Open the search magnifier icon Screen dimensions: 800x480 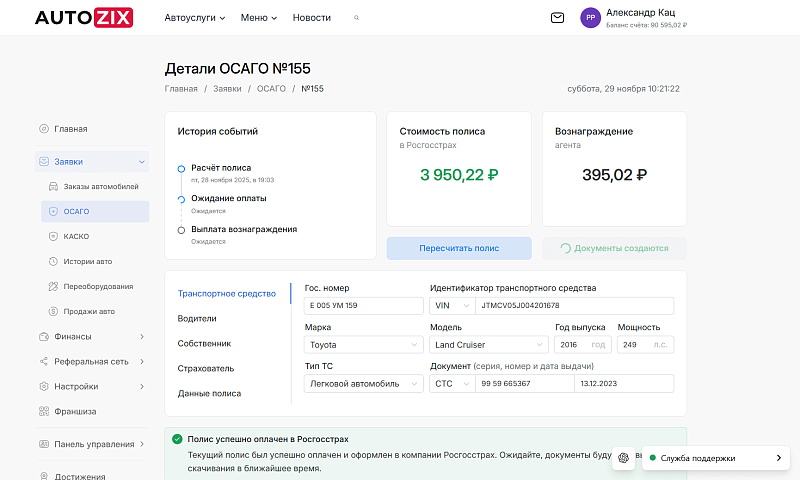pos(357,18)
